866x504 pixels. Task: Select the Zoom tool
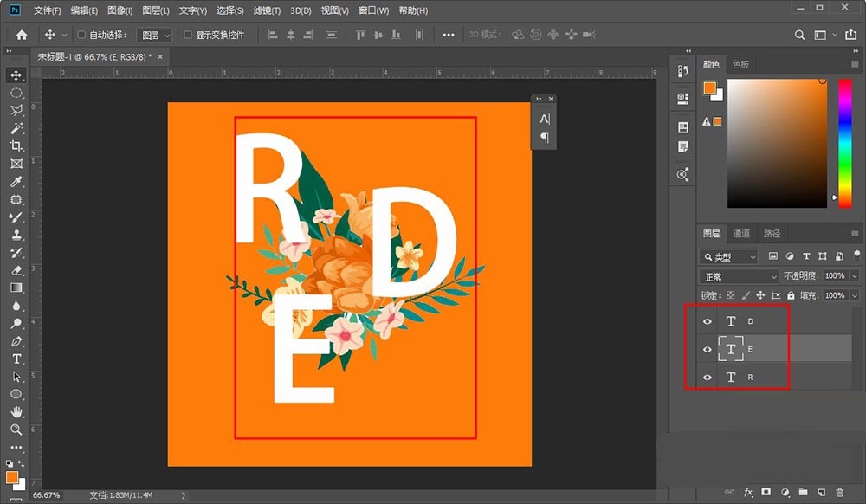[16, 430]
